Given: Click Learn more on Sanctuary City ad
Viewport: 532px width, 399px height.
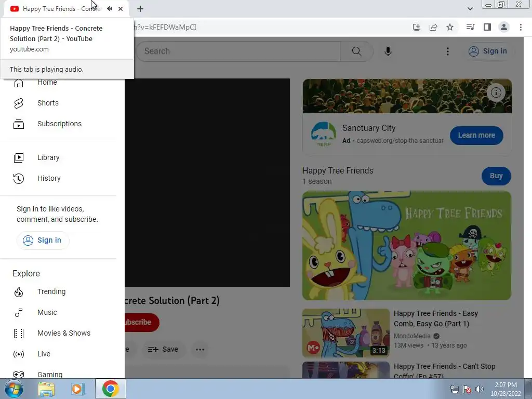Looking at the screenshot, I should click(476, 136).
